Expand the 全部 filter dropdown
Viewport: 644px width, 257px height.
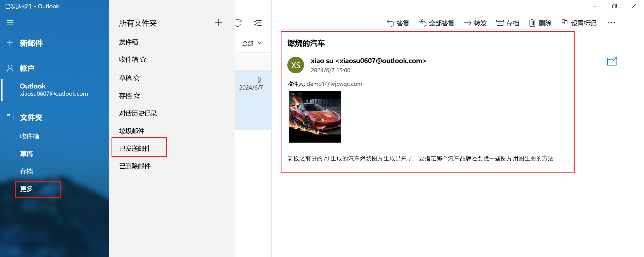[252, 43]
